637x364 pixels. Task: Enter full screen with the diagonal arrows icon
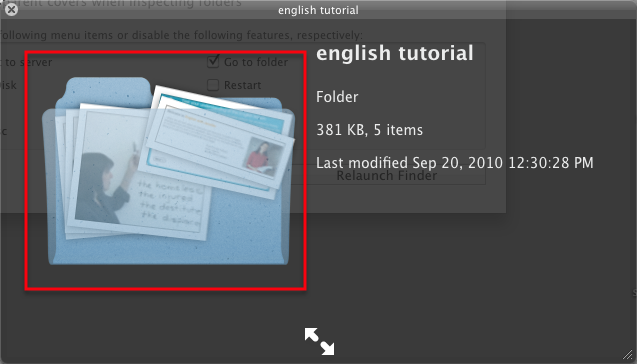320,341
